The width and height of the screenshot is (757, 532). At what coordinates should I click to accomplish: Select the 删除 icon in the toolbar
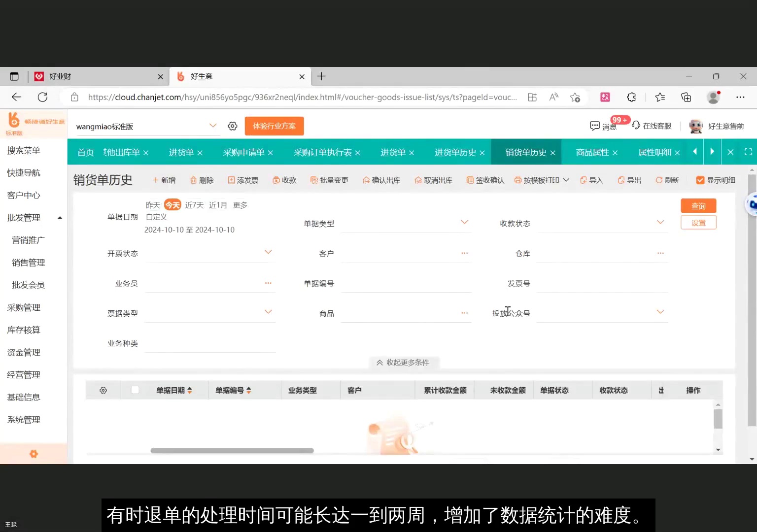tap(202, 180)
